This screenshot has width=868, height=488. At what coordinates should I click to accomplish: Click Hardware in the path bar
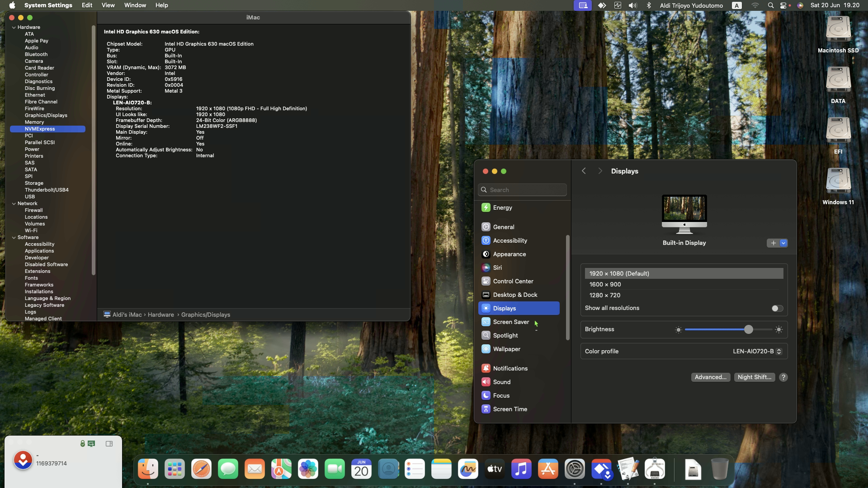point(160,315)
